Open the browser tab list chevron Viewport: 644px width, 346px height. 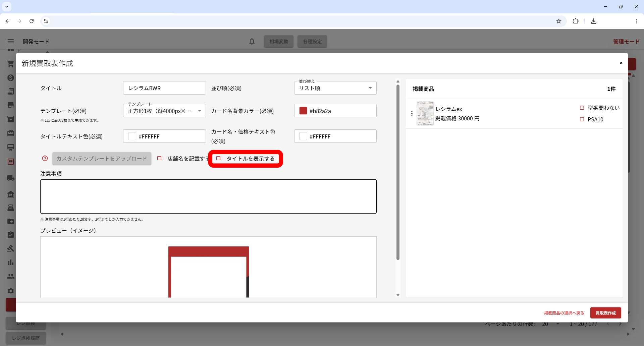pos(7,7)
